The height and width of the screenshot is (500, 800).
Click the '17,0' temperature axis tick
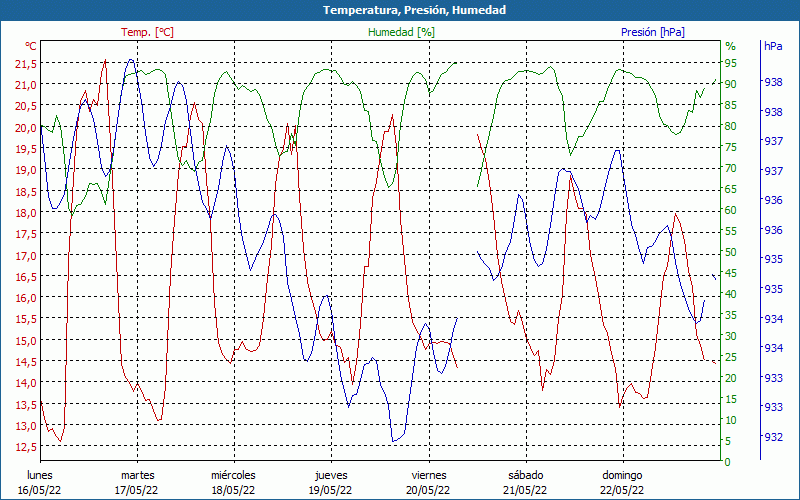(x=27, y=255)
